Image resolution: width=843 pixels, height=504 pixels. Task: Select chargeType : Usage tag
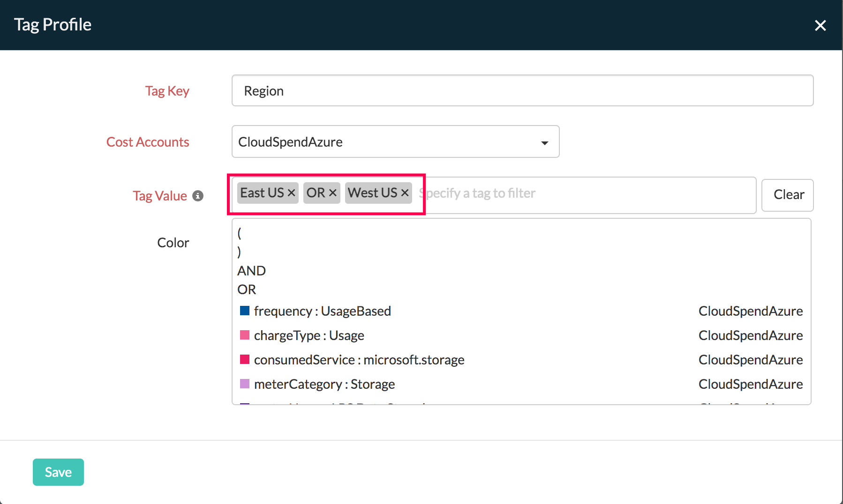coord(309,335)
